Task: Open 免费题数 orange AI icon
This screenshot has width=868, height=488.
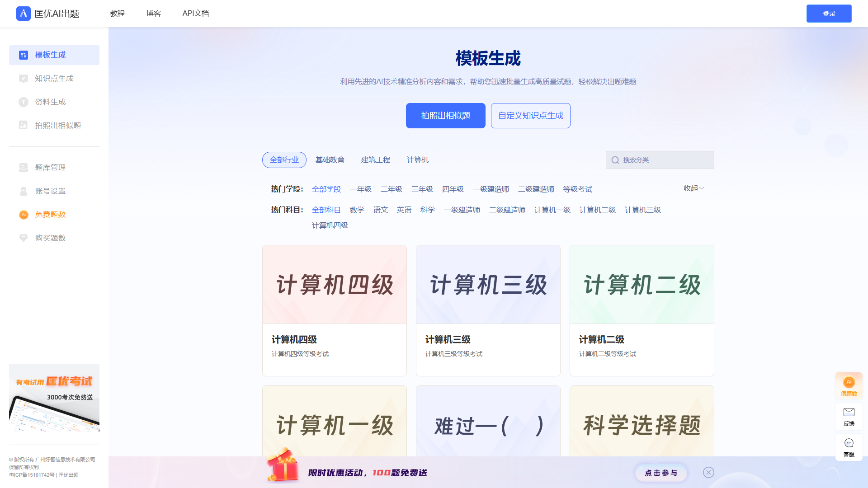Action: click(24, 215)
